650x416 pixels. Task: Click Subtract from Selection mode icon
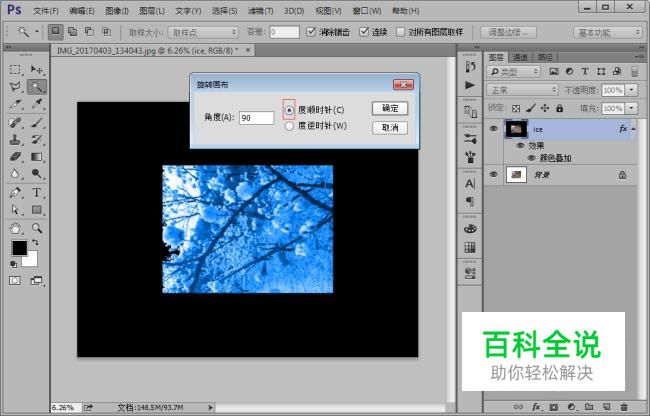pos(89,31)
